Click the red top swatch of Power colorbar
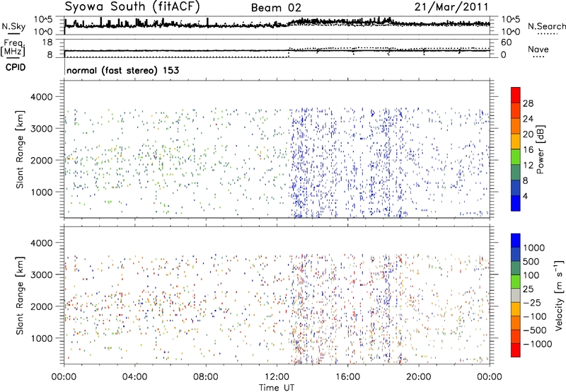566x392 pixels. point(516,95)
